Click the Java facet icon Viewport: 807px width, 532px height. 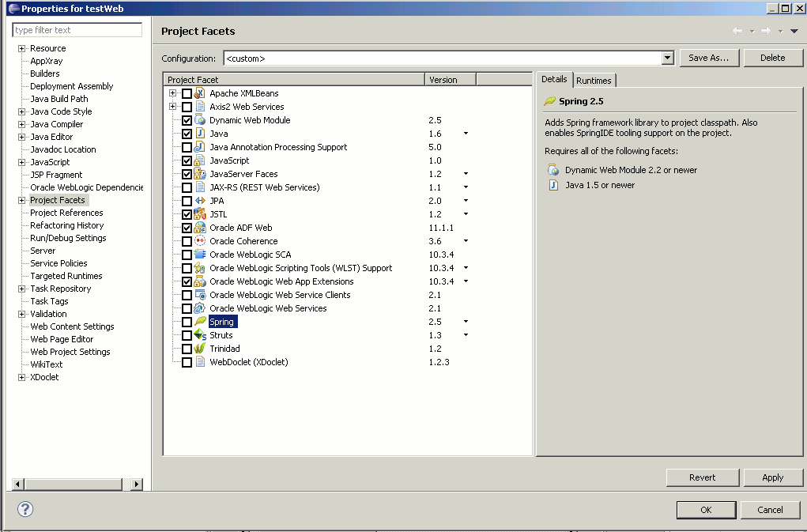tap(200, 134)
